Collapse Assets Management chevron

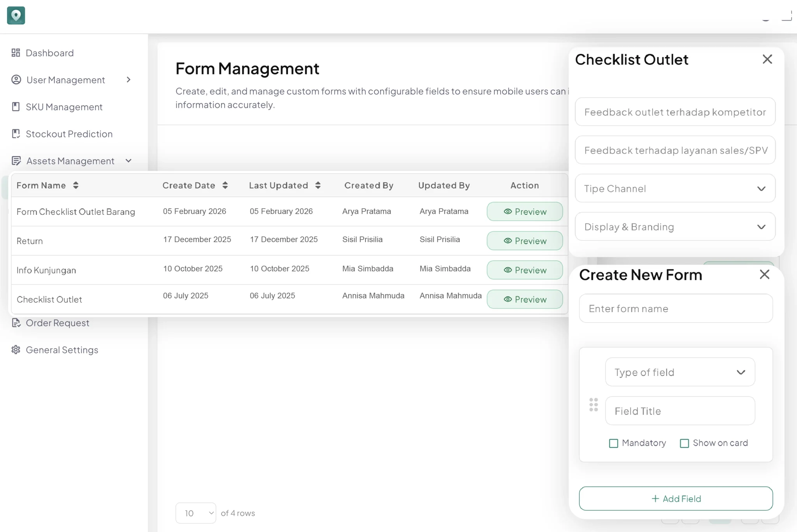(x=129, y=161)
